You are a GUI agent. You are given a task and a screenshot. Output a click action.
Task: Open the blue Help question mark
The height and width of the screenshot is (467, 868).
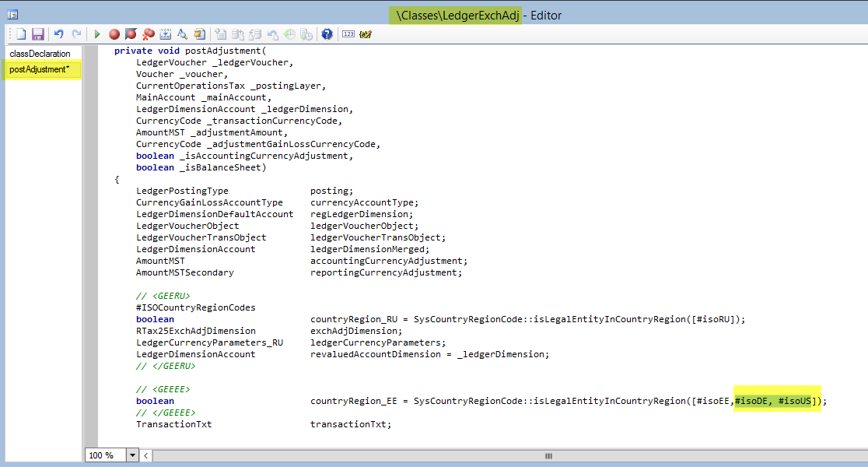click(x=327, y=34)
